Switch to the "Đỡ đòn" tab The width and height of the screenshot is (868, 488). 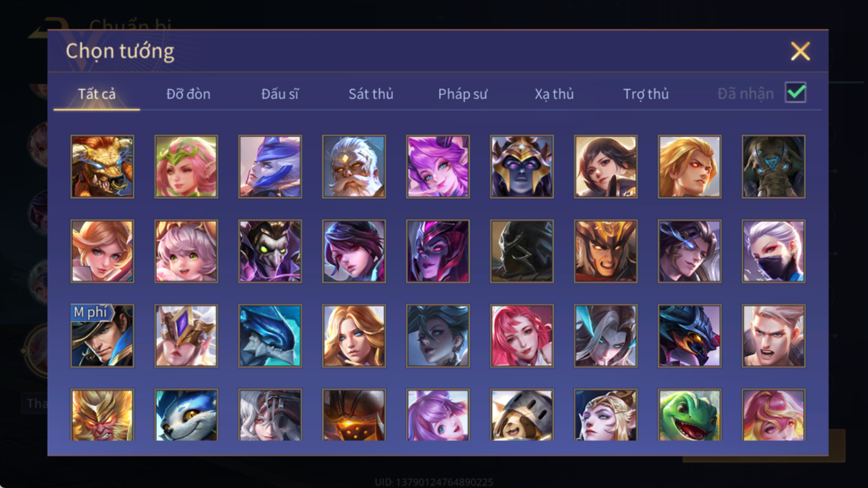188,94
